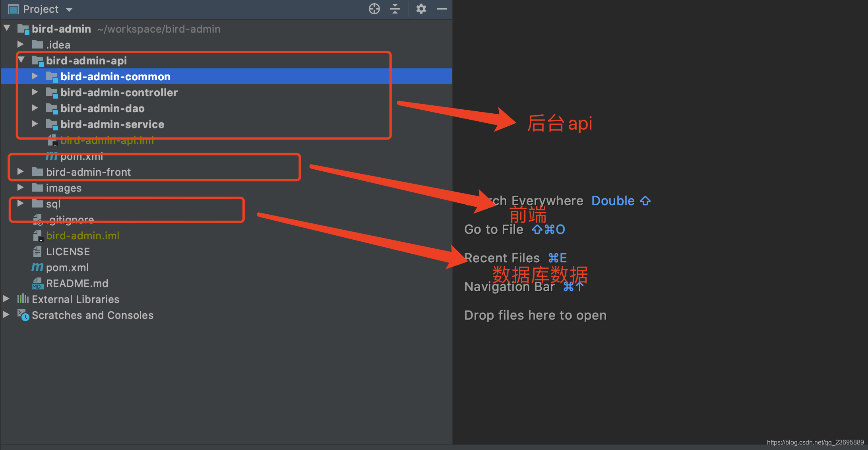Expand the images folder
The width and height of the screenshot is (868, 450).
pyautogui.click(x=21, y=187)
